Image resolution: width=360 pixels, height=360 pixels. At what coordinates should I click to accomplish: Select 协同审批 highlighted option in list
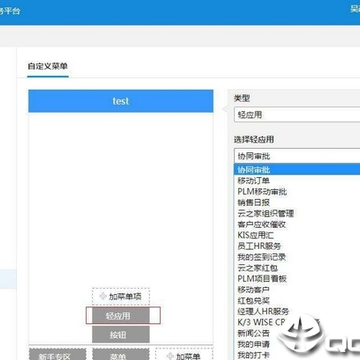(x=297, y=170)
